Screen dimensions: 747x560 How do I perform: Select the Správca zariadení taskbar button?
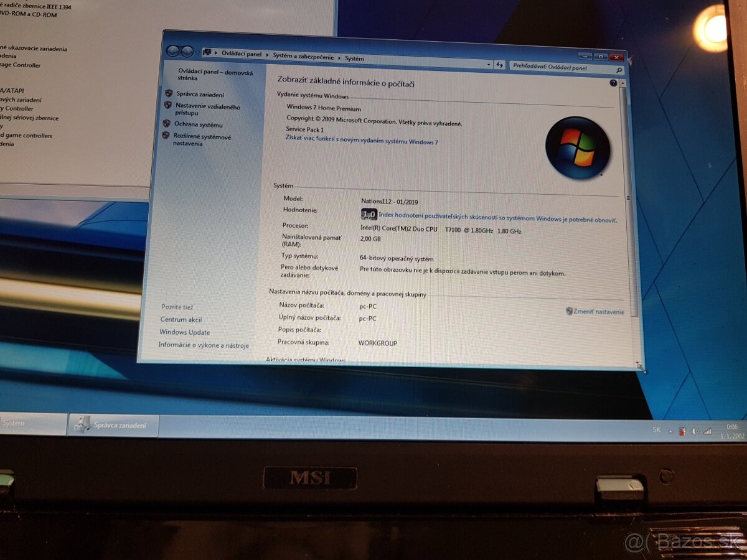click(115, 426)
